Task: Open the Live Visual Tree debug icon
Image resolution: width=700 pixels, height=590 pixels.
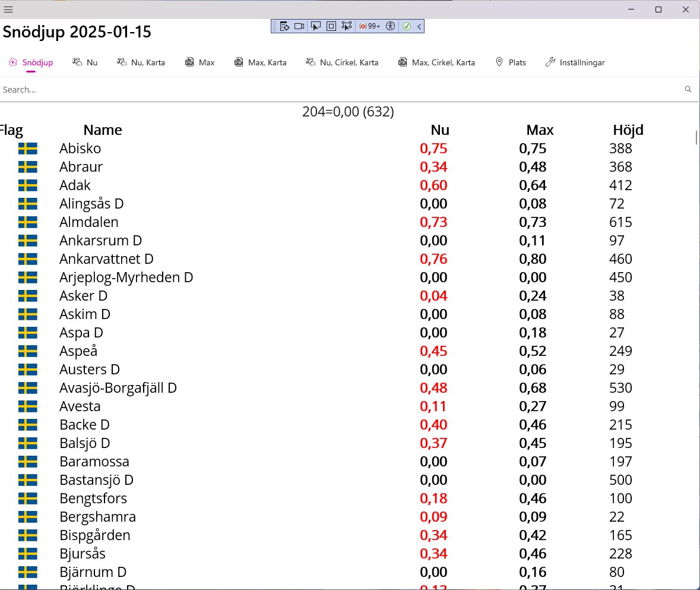Action: pyautogui.click(x=284, y=26)
